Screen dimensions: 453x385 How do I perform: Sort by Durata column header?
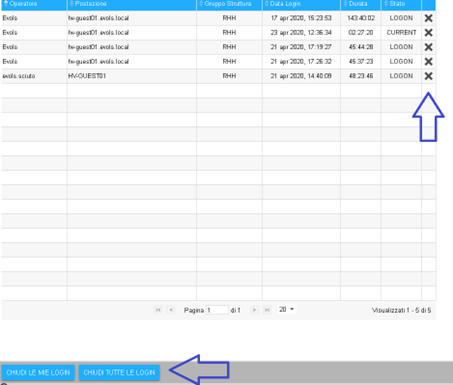[x=361, y=4]
